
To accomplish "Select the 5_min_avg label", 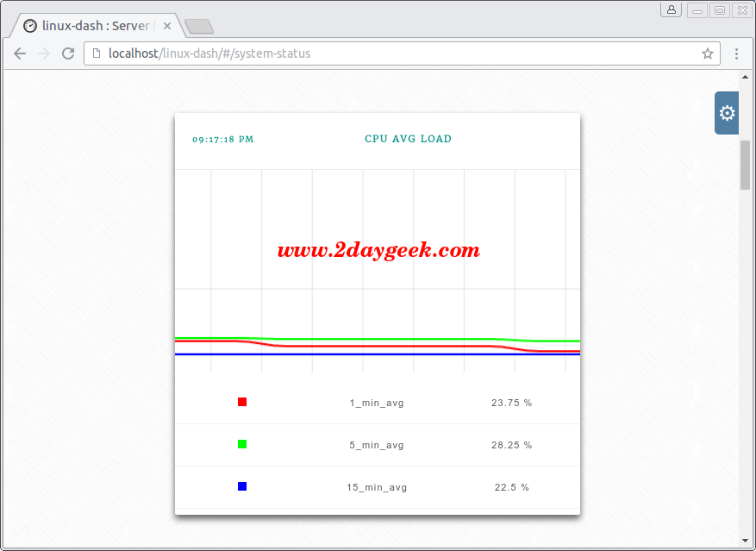I will click(x=377, y=445).
